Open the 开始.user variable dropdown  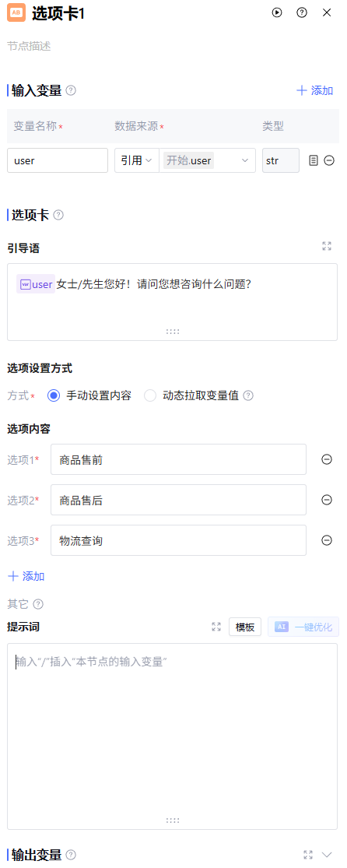208,160
